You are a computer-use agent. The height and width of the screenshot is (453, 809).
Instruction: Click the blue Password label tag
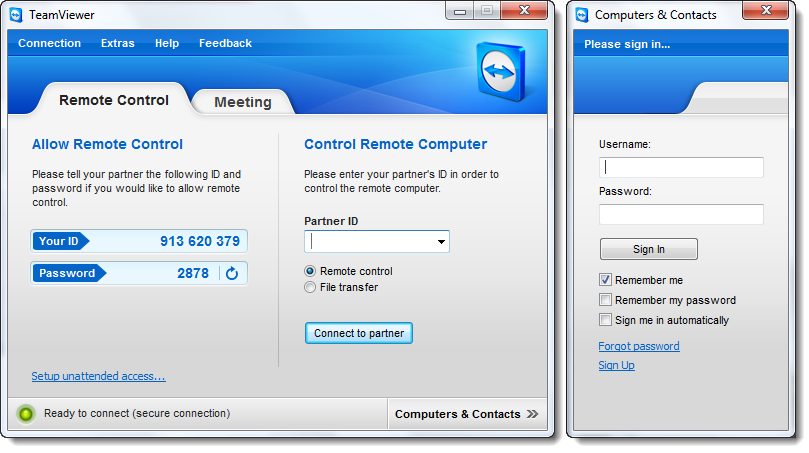point(69,273)
